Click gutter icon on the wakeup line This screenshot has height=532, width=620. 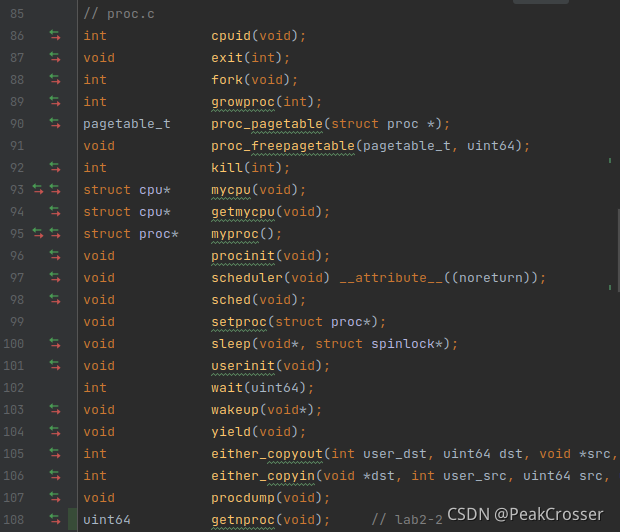(55, 410)
